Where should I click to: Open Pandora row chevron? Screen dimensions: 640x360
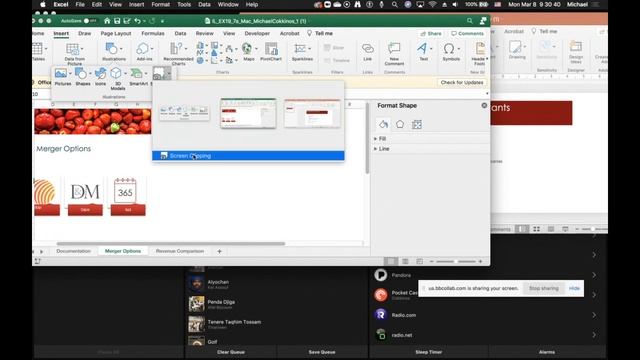click(594, 275)
